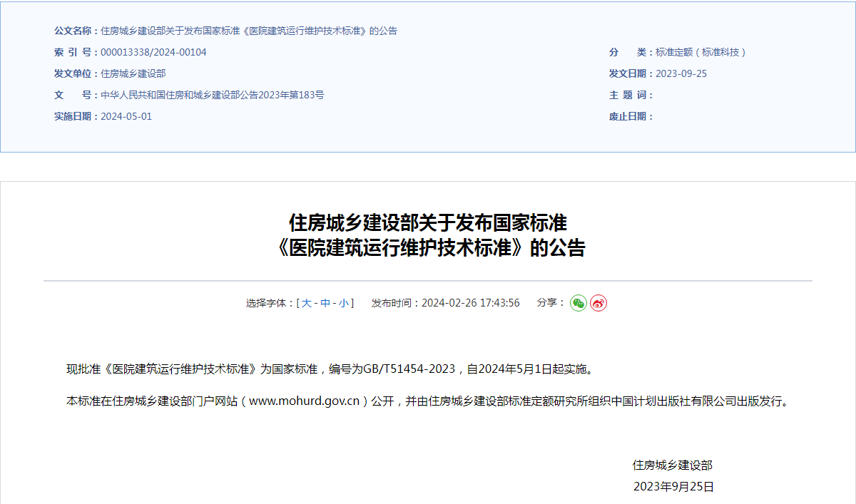Viewport: 856px width, 504px height.
Task: Set font size to small 小
Action: (x=344, y=303)
